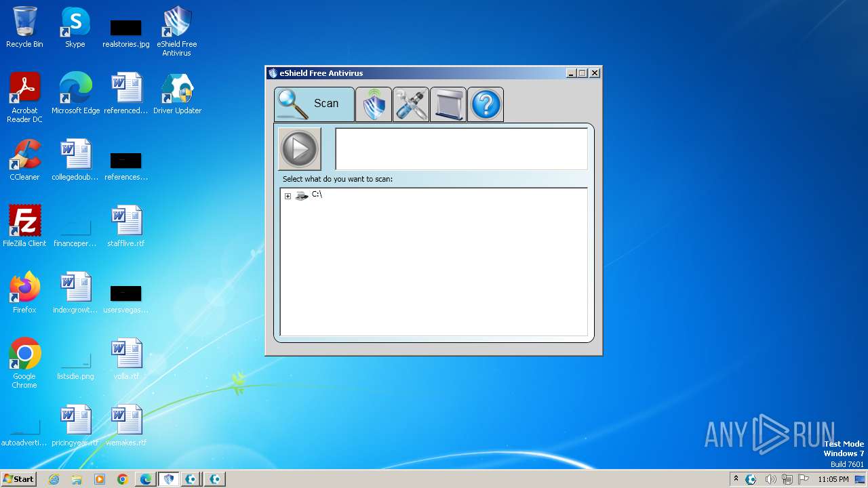868x488 pixels.
Task: Open the Start menu
Action: (18, 479)
